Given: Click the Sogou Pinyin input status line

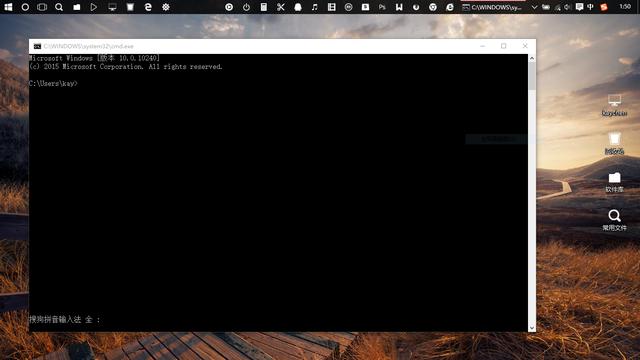Looking at the screenshot, I should pyautogui.click(x=64, y=319).
